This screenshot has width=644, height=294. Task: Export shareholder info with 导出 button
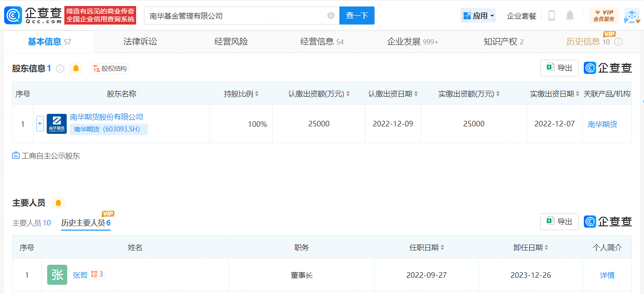click(x=559, y=68)
